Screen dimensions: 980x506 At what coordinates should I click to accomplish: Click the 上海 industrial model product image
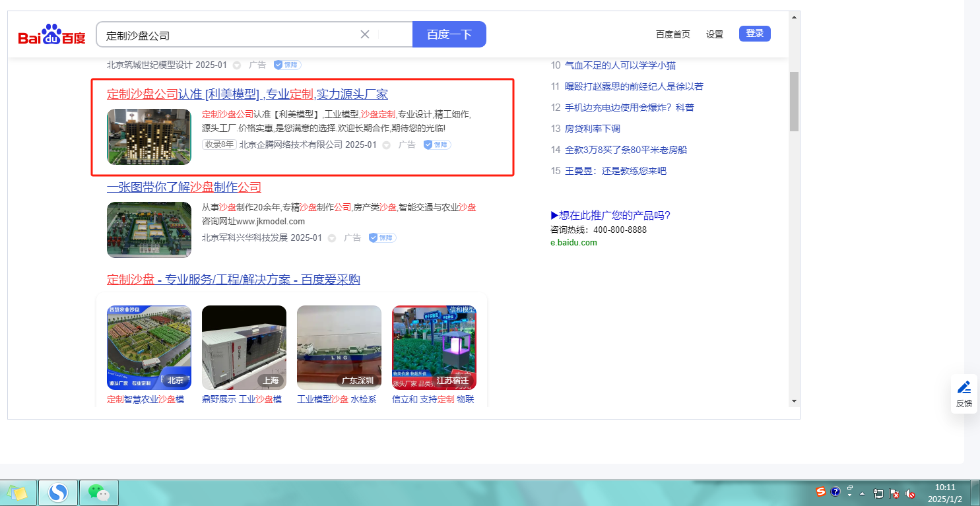pyautogui.click(x=244, y=348)
